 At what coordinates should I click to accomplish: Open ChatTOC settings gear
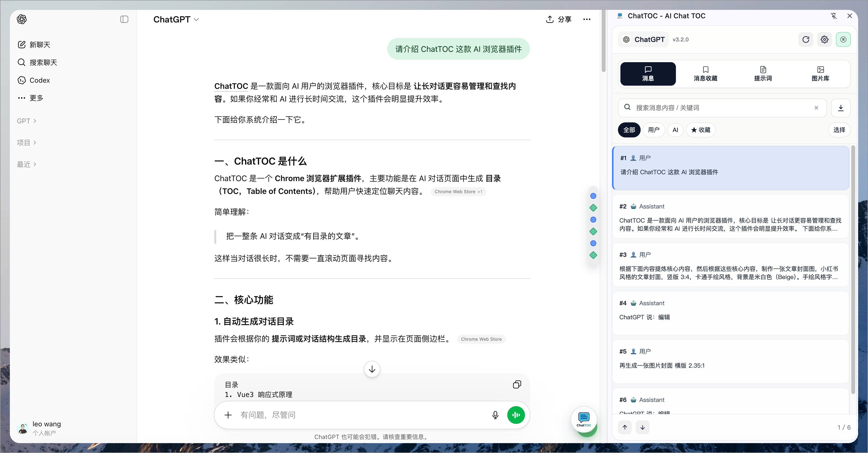(x=824, y=40)
